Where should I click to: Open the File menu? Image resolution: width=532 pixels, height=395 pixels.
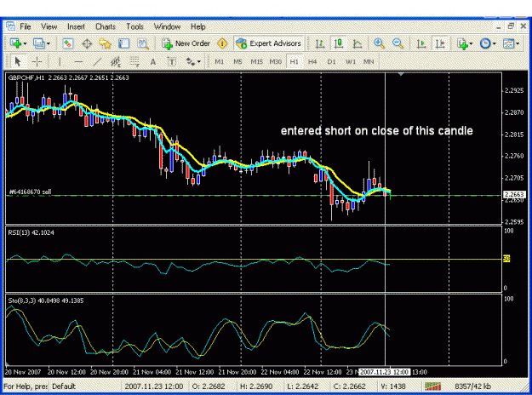[x=25, y=26]
